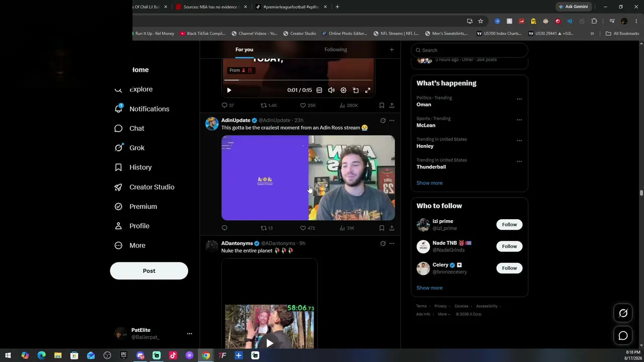Seek on the video progress bar
644x362 pixels.
(298, 80)
